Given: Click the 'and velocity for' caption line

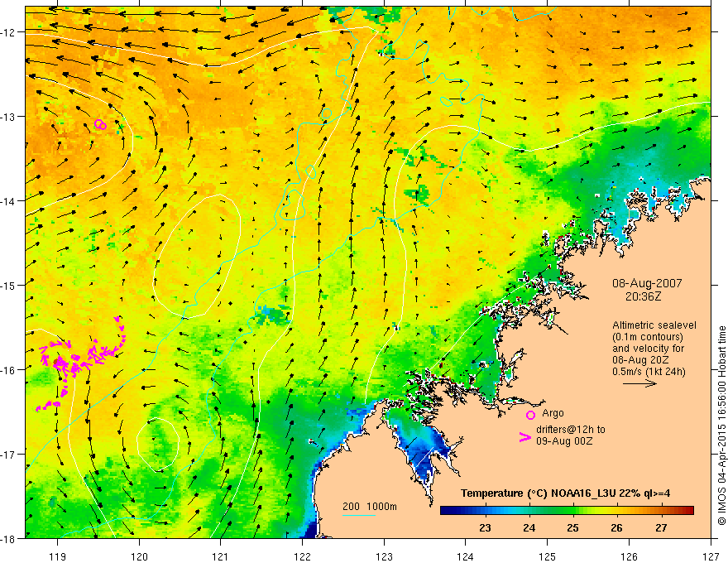Looking at the screenshot, I should (648, 349).
